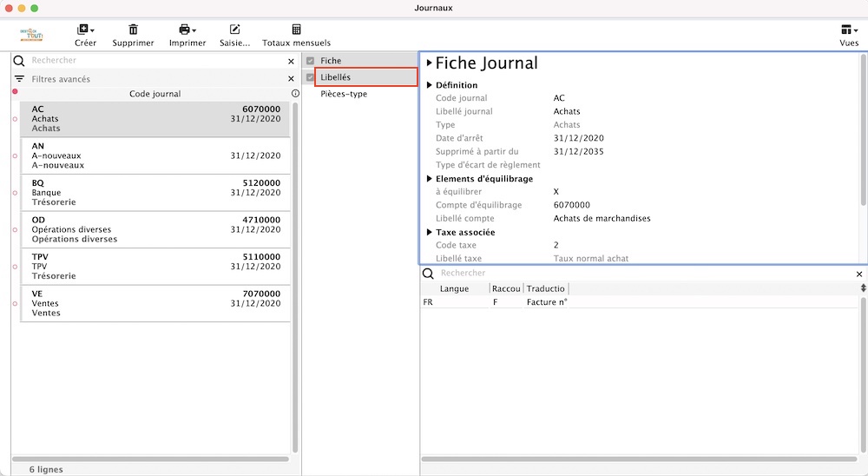Select the AN A-nouveaux journal row
Image resolution: width=868 pixels, height=476 pixels.
tap(155, 155)
